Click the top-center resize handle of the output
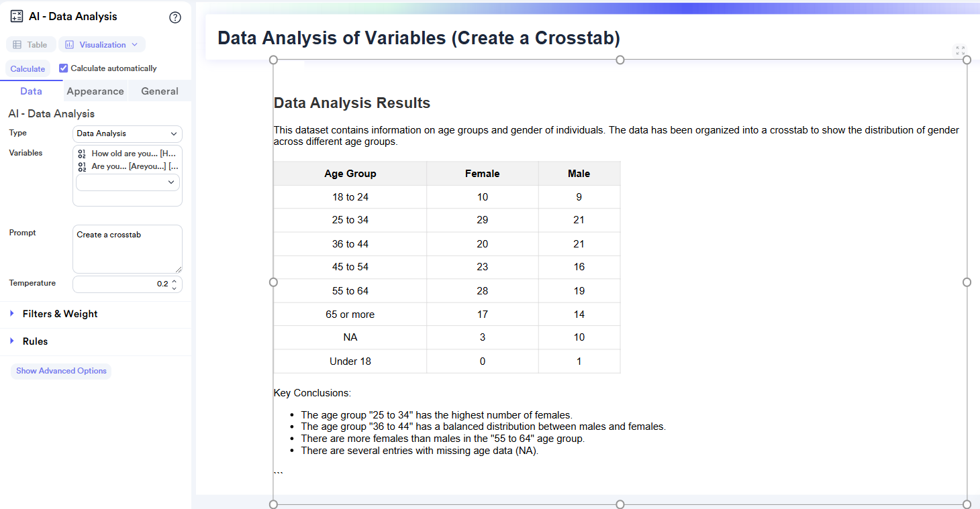Image resolution: width=980 pixels, height=509 pixels. [x=620, y=60]
